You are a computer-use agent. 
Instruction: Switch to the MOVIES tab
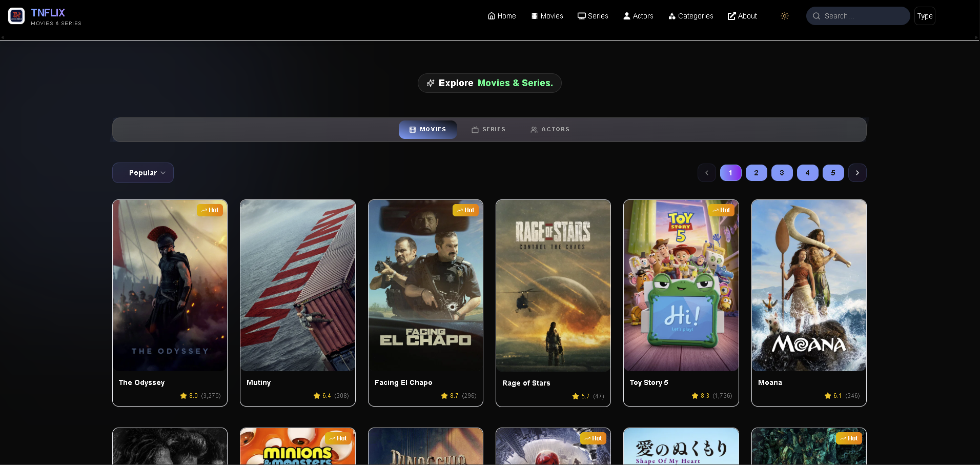coord(428,130)
